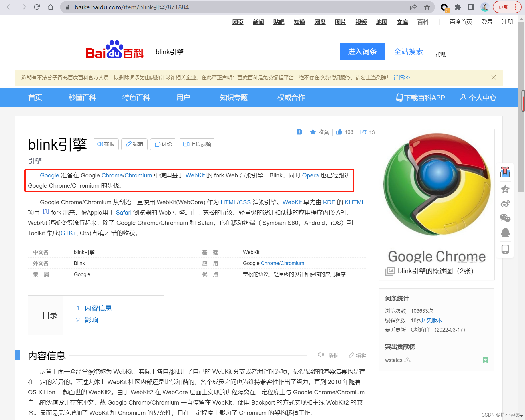Viewport: 525px width, 420px height.
Task: Open the 讨论 discussion button
Action: pyautogui.click(x=163, y=144)
